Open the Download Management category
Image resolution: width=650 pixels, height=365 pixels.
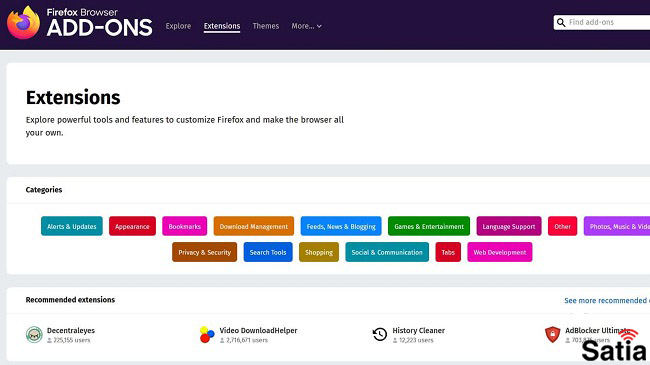point(254,226)
